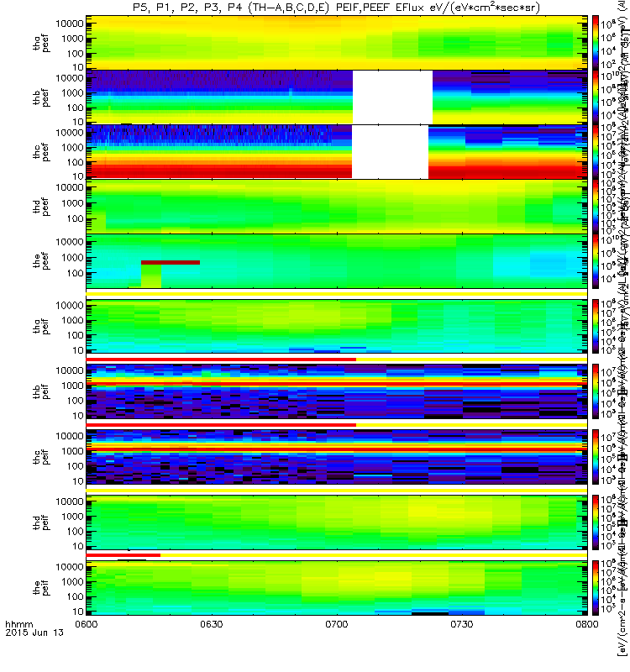Click the tha peif ion spectrogram panel
630x672 pixels.
pyautogui.click(x=337, y=327)
